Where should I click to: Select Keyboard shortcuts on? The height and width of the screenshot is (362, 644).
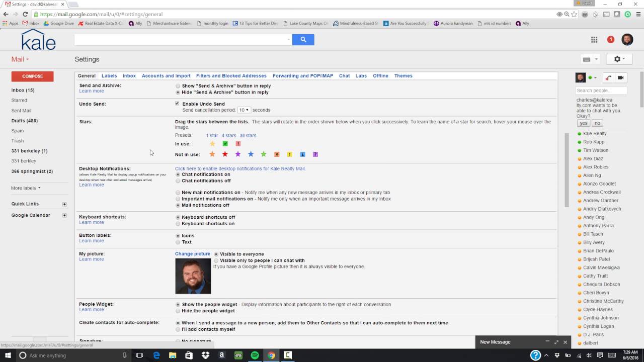click(x=178, y=224)
